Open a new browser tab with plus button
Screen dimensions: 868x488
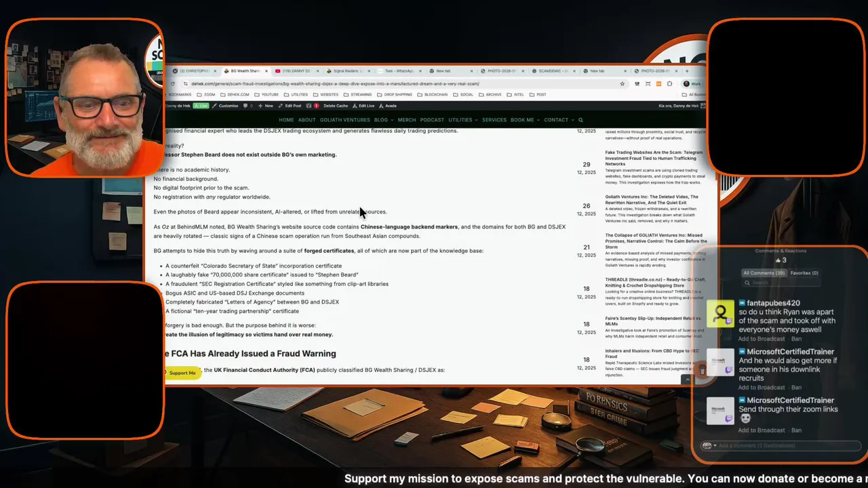(687, 71)
